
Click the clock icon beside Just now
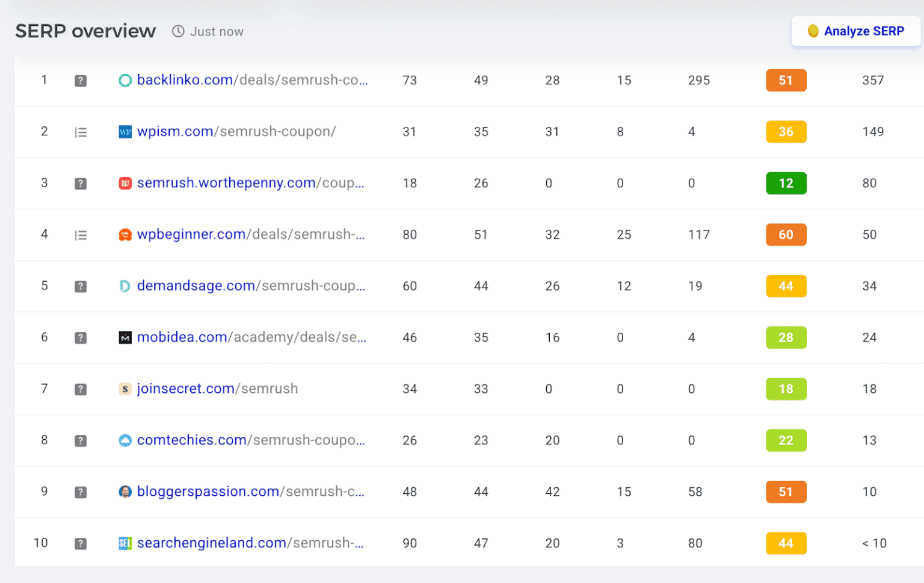tap(178, 31)
